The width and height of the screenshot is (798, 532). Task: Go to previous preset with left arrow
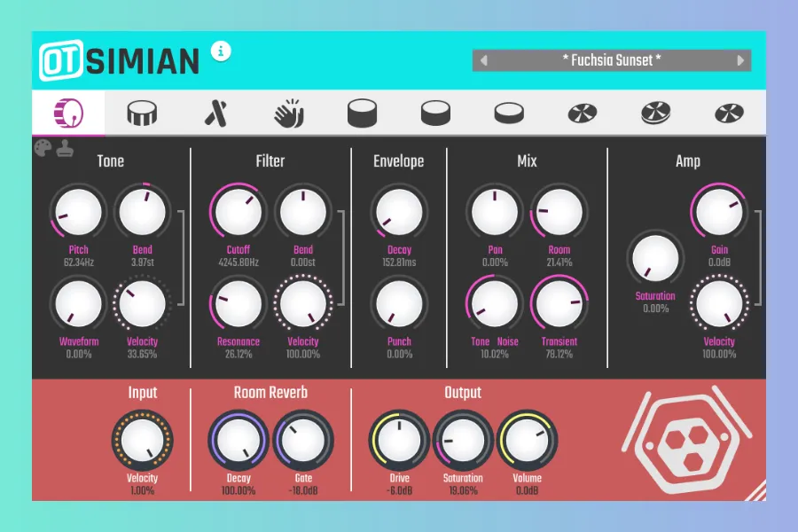pos(483,60)
